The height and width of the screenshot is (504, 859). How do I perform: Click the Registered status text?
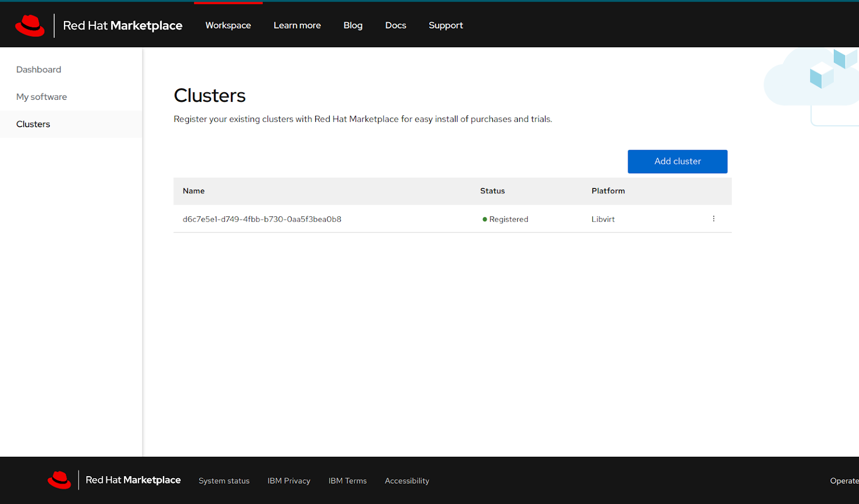(x=508, y=219)
